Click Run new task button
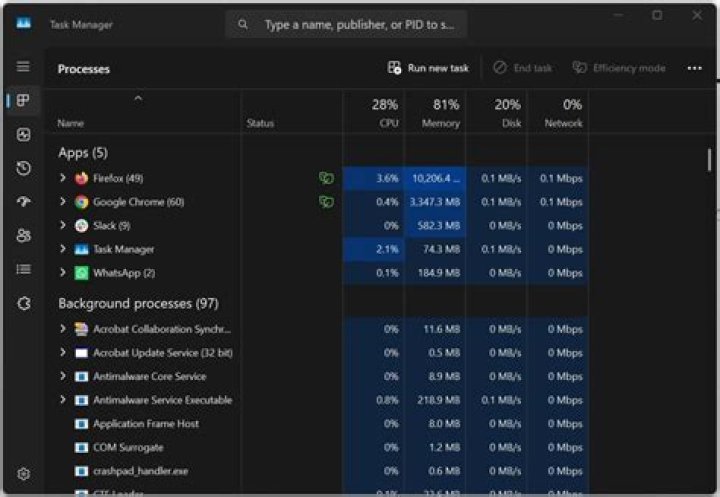Viewport: 720px width, 497px height. (x=428, y=68)
